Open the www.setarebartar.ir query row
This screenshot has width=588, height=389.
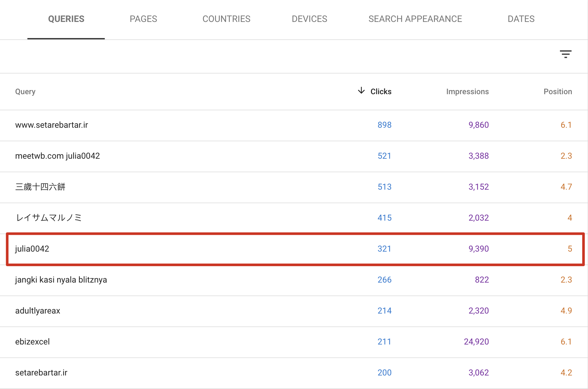click(52, 125)
